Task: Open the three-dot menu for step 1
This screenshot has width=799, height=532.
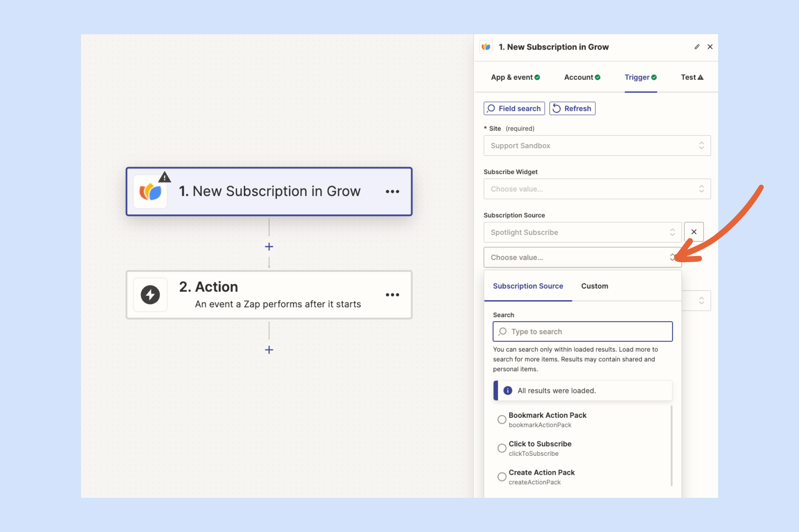Action: tap(392, 192)
